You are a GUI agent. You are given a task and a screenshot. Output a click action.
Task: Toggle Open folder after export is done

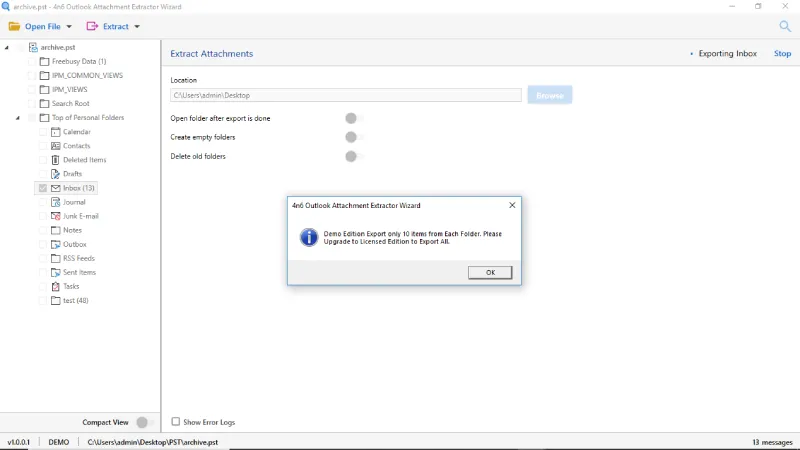point(354,118)
